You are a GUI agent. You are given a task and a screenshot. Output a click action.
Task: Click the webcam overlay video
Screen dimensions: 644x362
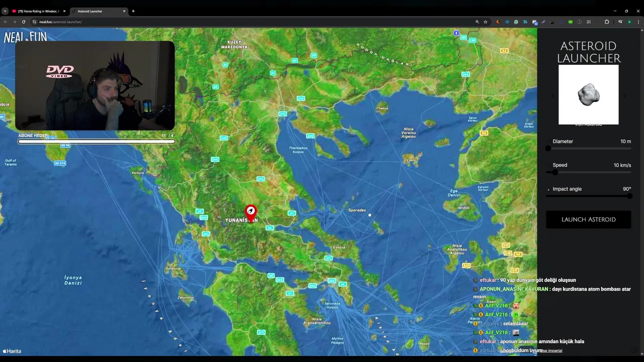[95, 85]
